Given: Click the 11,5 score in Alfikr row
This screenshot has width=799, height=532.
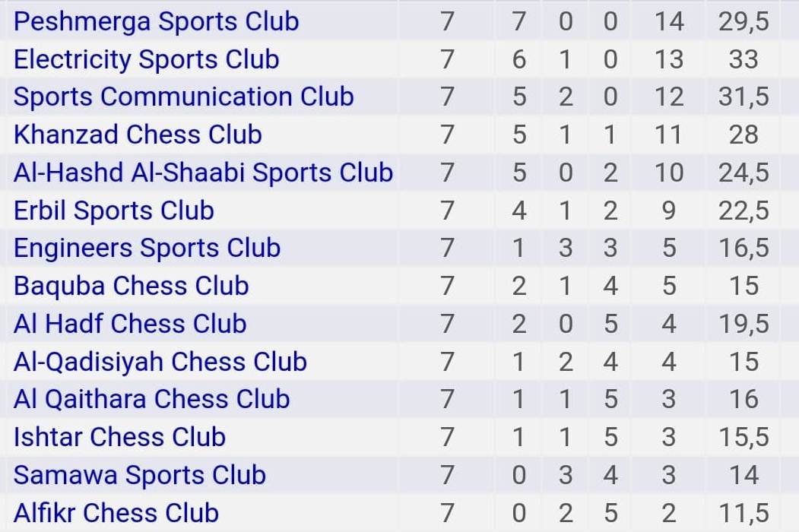Looking at the screenshot, I should (744, 513).
